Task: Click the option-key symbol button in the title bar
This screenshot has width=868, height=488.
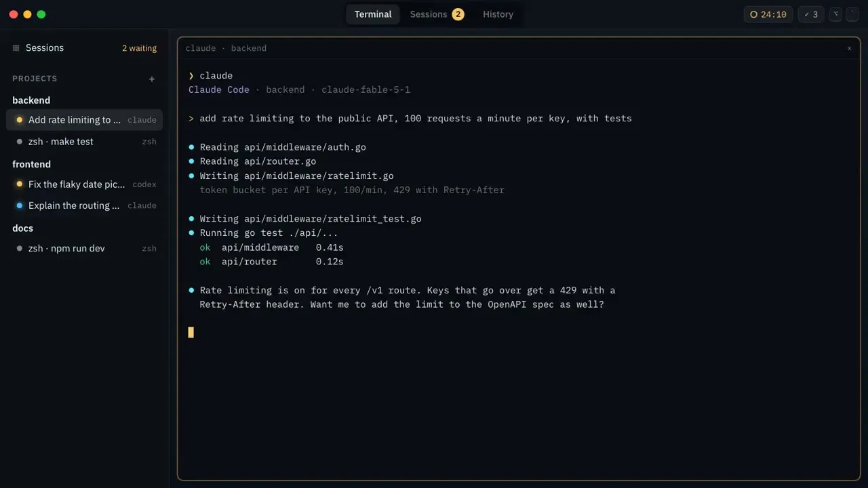Action: (836, 14)
